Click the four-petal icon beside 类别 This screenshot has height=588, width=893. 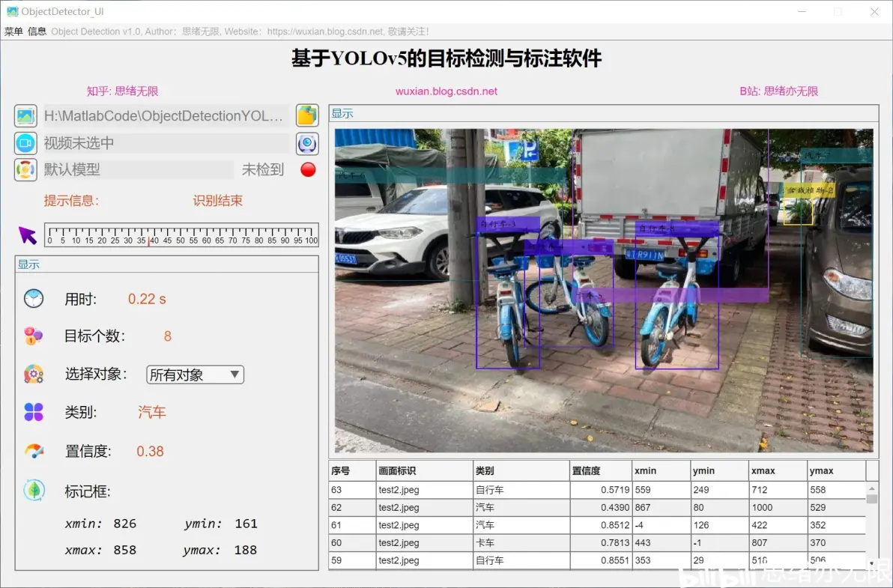point(34,411)
